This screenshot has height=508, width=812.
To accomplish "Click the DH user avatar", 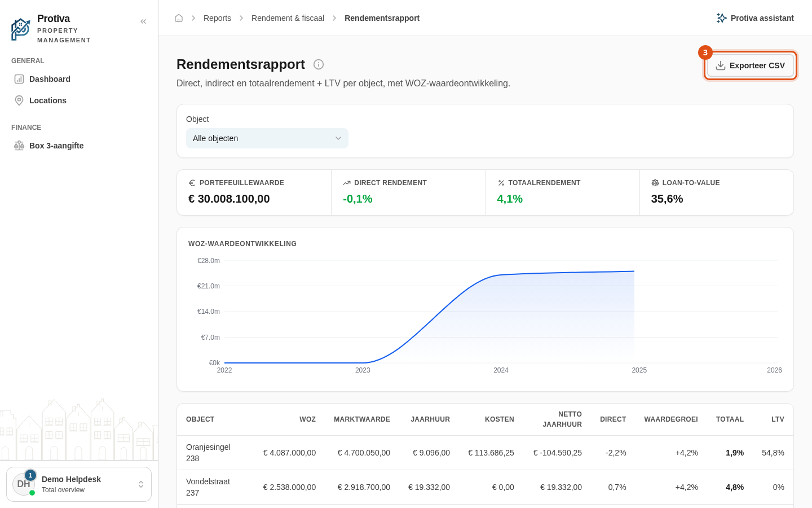I will 24,484.
